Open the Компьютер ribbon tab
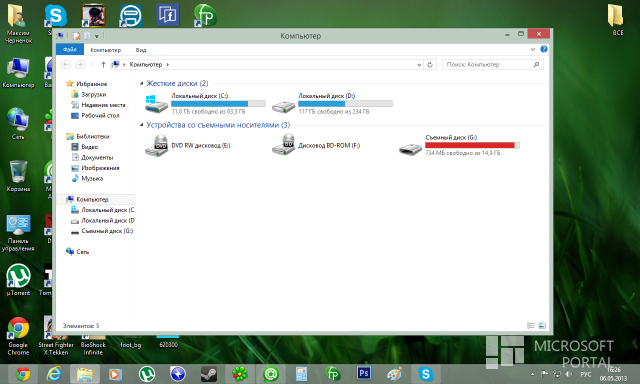Image resolution: width=640 pixels, height=384 pixels. 106,50
